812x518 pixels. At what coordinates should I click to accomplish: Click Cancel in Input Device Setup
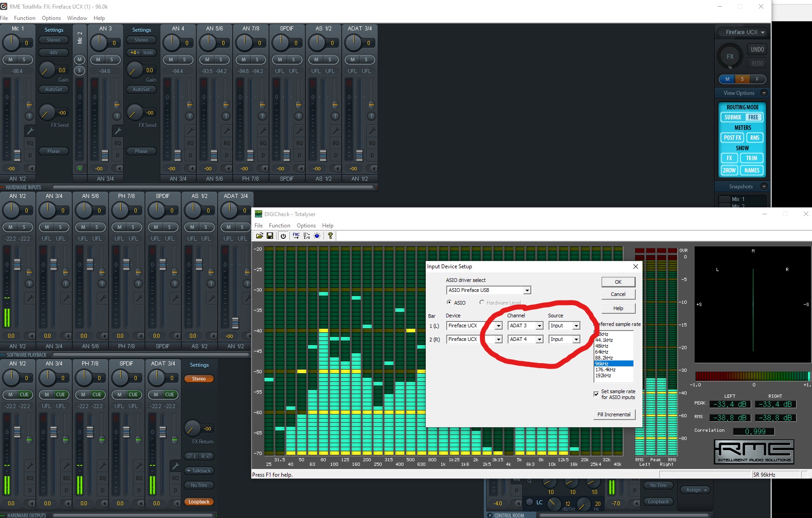click(x=618, y=294)
